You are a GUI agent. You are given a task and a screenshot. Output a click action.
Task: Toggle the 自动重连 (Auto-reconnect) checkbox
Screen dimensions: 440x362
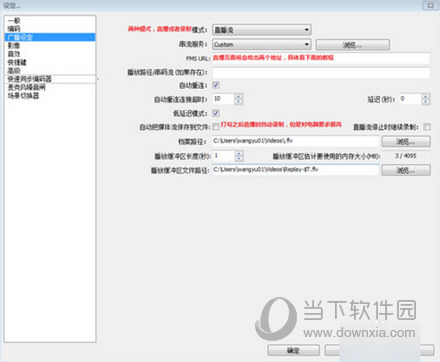pyautogui.click(x=216, y=85)
